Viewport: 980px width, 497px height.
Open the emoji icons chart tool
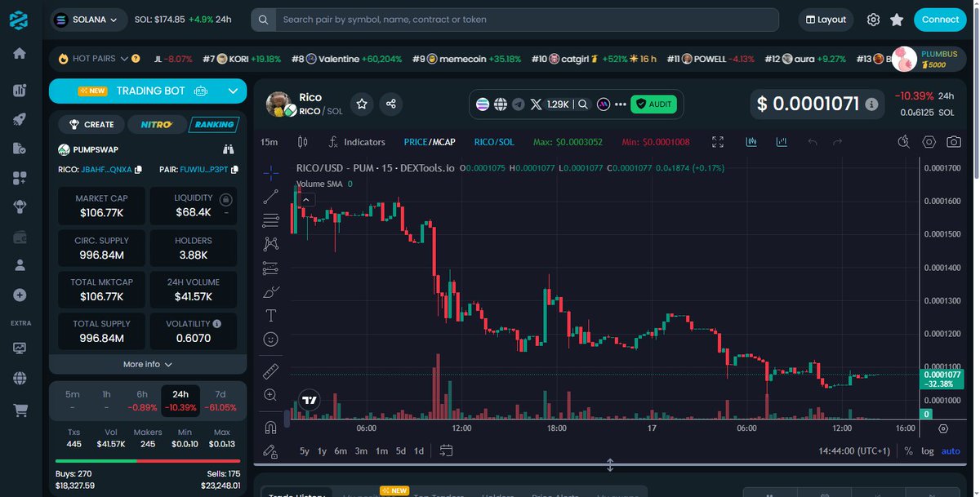click(x=271, y=339)
